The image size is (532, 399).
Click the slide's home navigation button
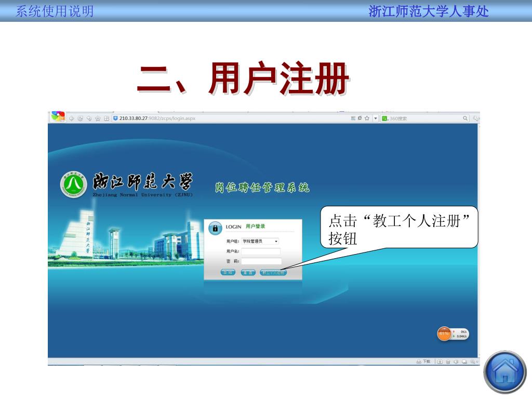pos(505,372)
